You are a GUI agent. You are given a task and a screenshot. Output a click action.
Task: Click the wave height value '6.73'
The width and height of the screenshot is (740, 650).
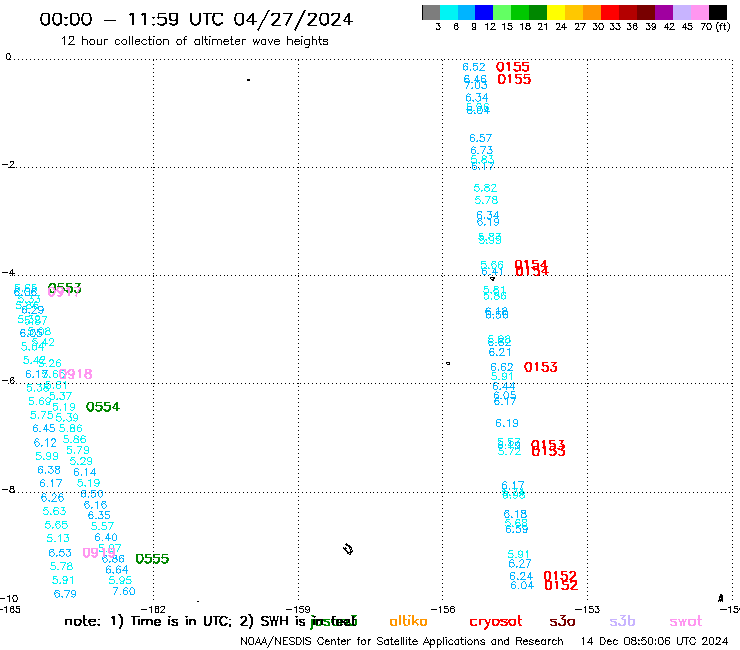481,150
